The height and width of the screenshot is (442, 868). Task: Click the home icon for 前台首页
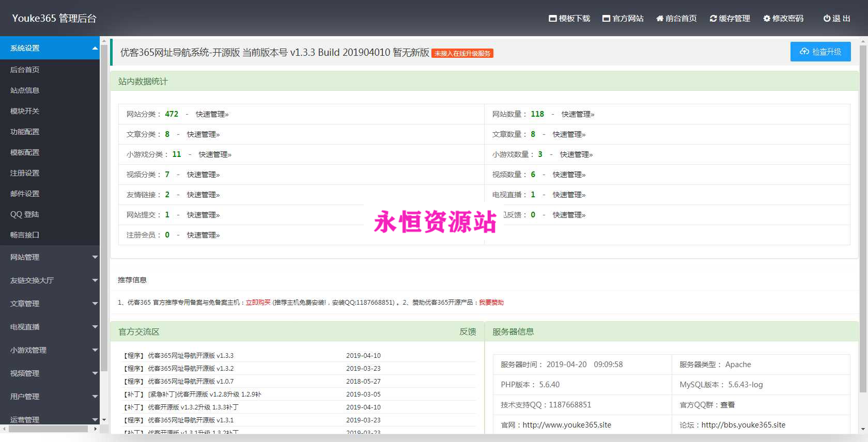pos(660,19)
